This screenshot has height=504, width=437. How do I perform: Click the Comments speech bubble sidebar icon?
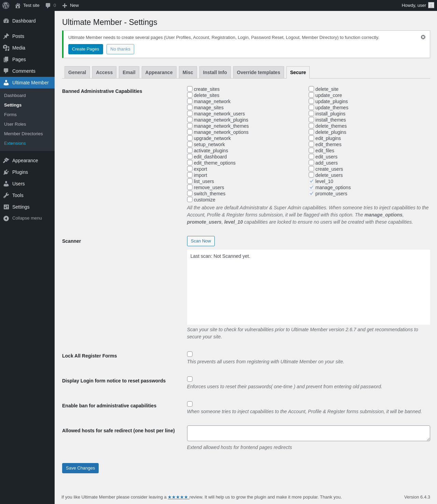click(6, 71)
